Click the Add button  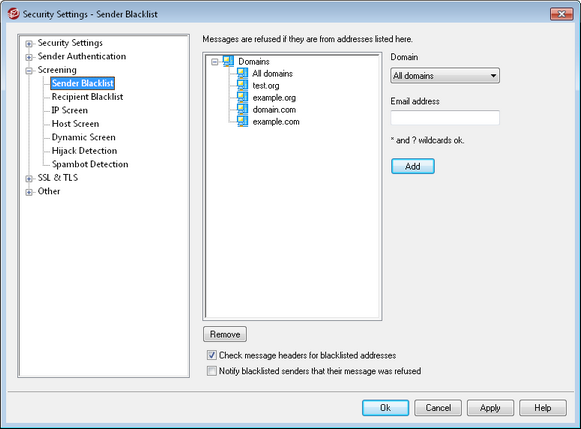pos(413,166)
